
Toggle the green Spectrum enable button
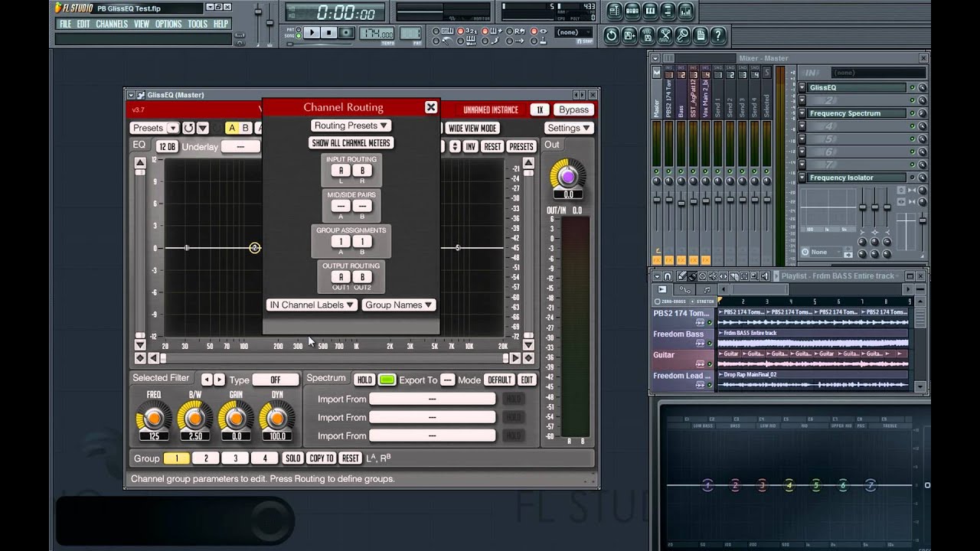(387, 380)
